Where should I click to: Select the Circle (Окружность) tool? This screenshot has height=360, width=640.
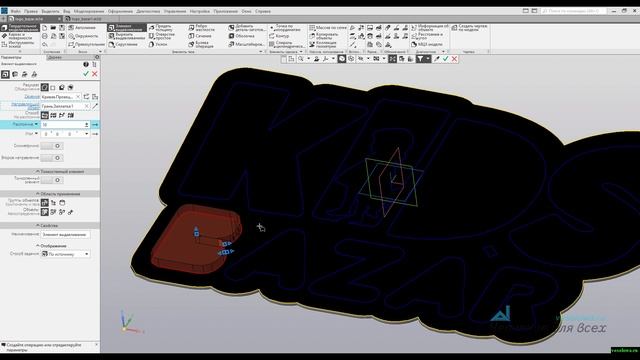point(83,36)
